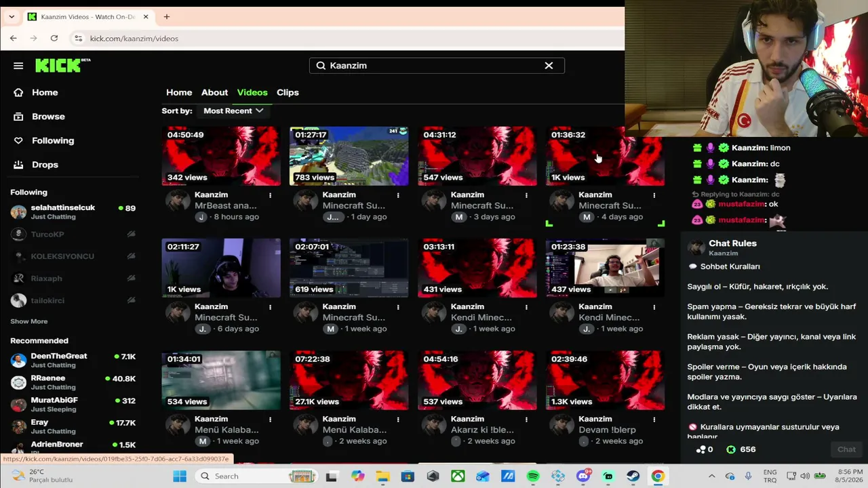Screen dimensions: 868x488
Task: Open options for the 6 days ago video
Action: pyautogui.click(x=270, y=307)
